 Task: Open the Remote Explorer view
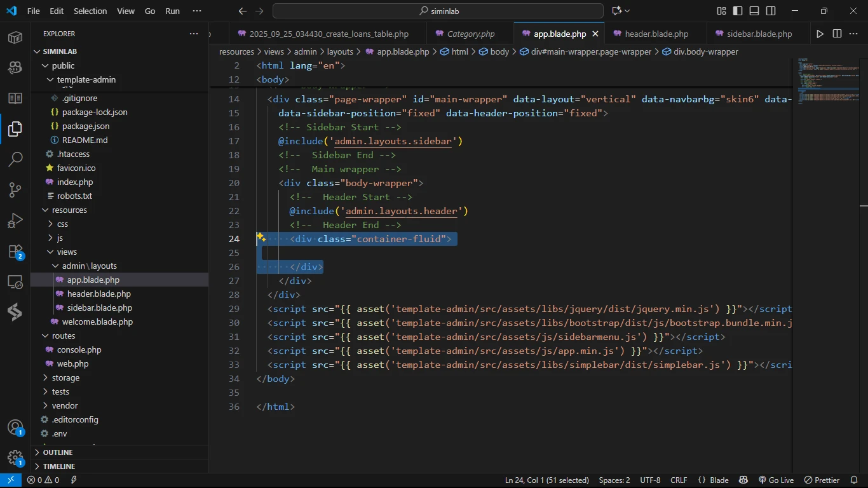pos(15,281)
